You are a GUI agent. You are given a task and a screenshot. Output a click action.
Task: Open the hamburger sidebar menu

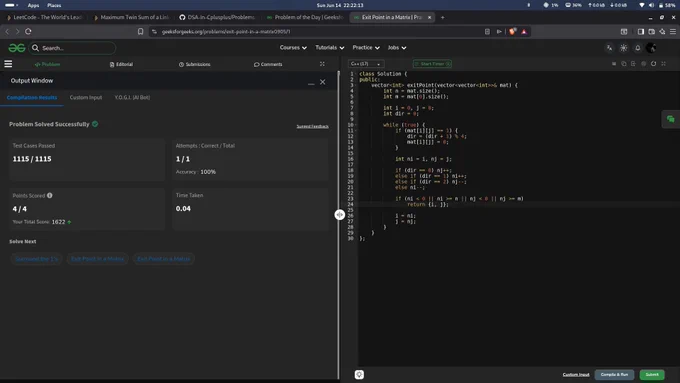[8, 64]
